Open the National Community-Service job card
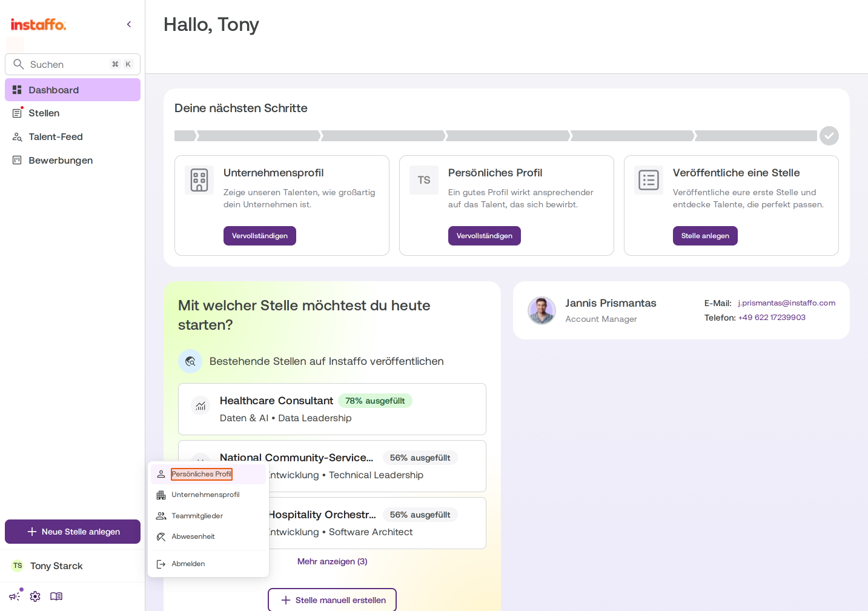This screenshot has width=868, height=611. click(x=332, y=466)
